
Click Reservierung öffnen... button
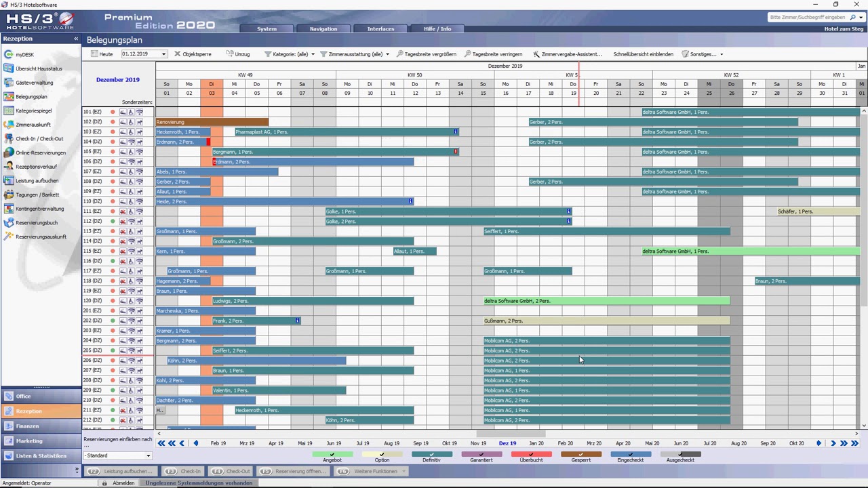[294, 471]
